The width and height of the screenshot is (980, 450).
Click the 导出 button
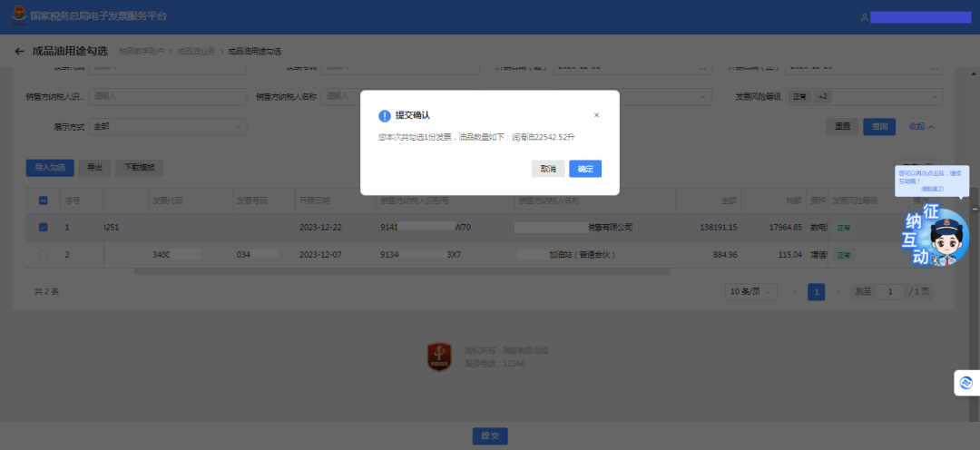(x=94, y=168)
